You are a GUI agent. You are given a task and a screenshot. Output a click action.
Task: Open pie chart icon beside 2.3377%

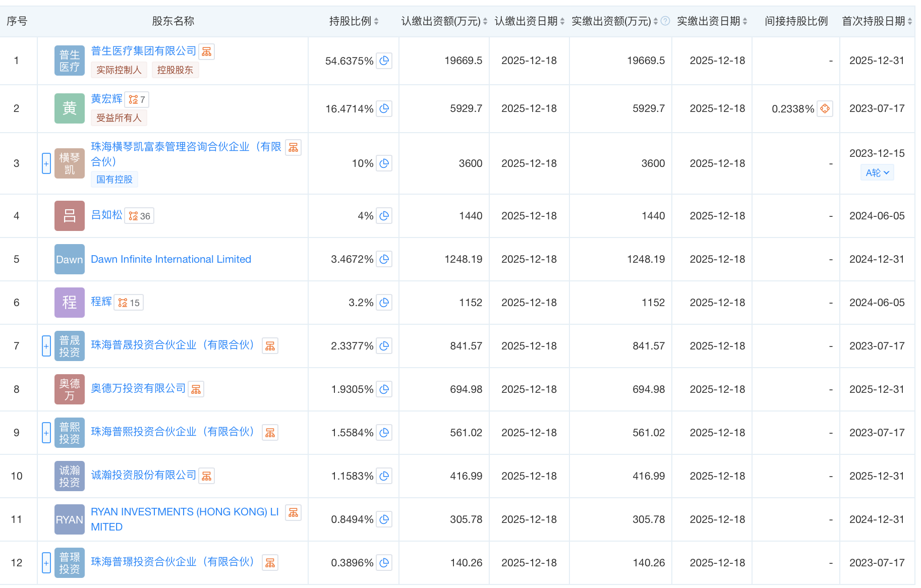coord(384,346)
